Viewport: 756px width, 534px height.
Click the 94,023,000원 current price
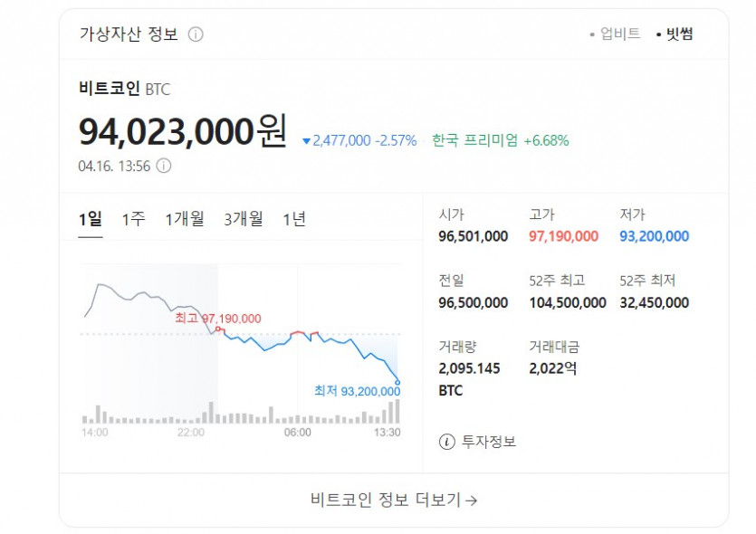pos(183,132)
